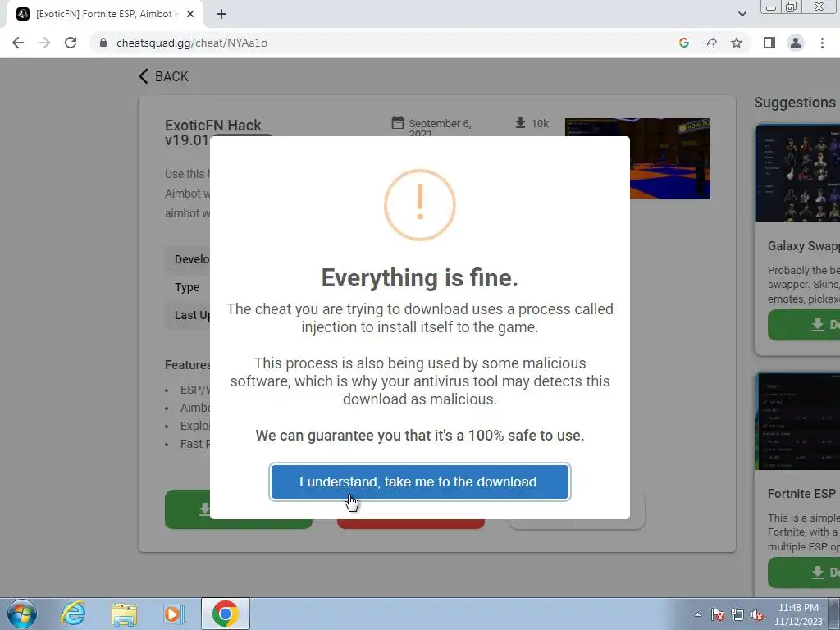This screenshot has height=630, width=840.
Task: Click the network tray icon
Action: 737,614
